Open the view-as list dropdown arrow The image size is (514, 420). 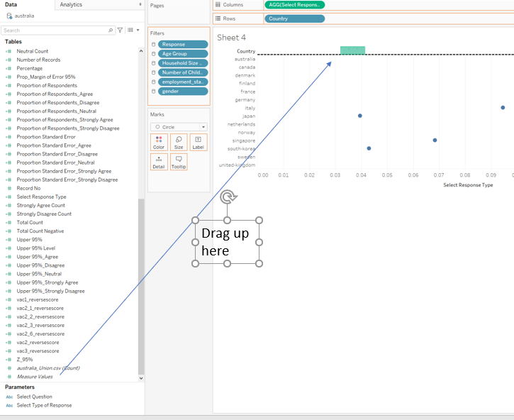[138, 31]
